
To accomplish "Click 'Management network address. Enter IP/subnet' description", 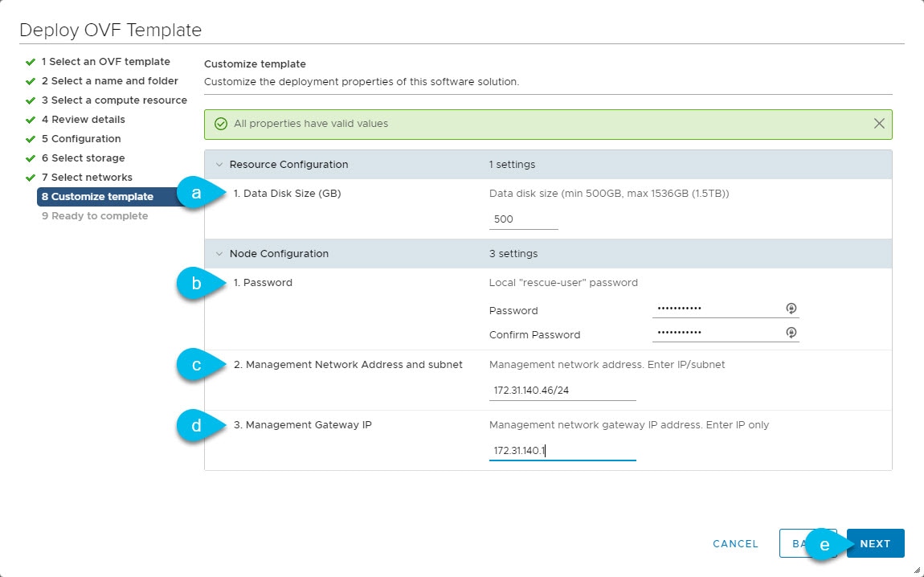I will 607,365.
